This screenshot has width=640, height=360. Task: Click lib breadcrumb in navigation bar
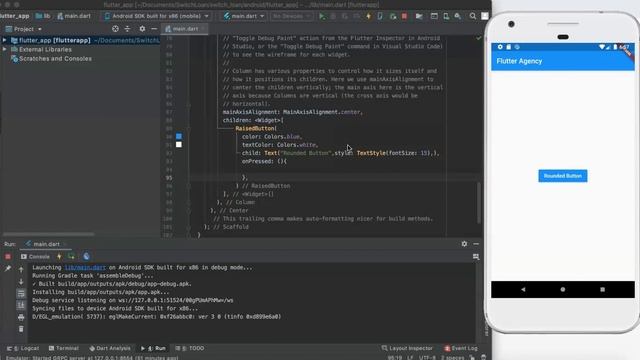click(43, 16)
